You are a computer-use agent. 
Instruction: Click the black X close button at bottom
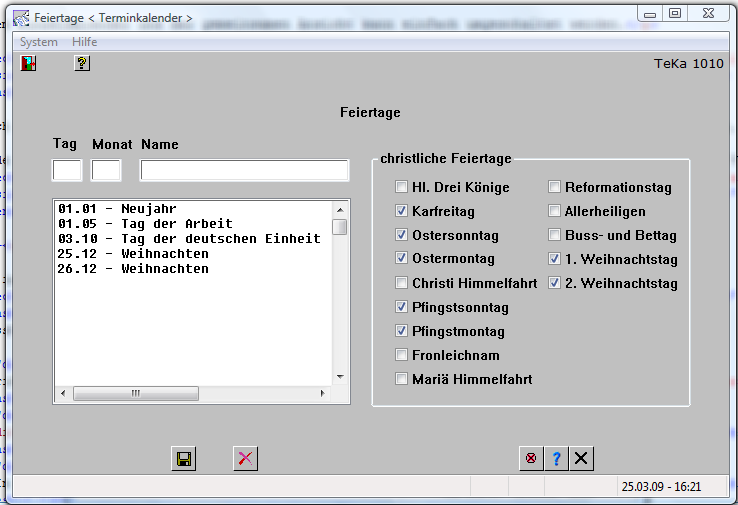582,459
